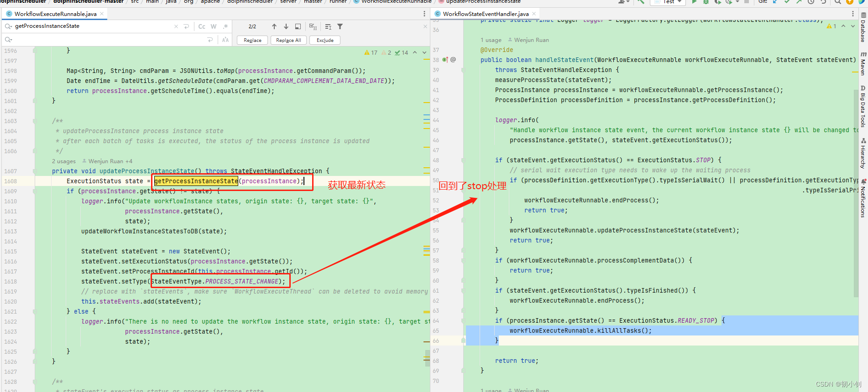
Task: Click right editor vertical scrollbar thumb
Action: pyautogui.click(x=856, y=194)
